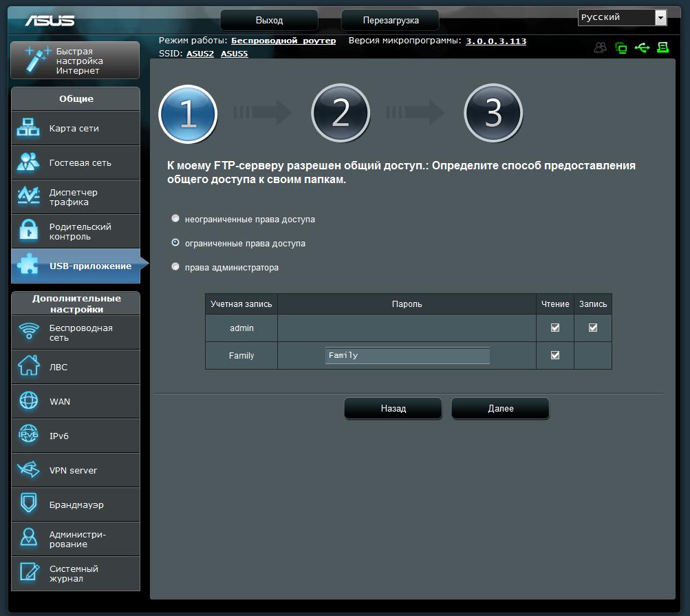Click step 2 circle of the wizard

[x=341, y=113]
